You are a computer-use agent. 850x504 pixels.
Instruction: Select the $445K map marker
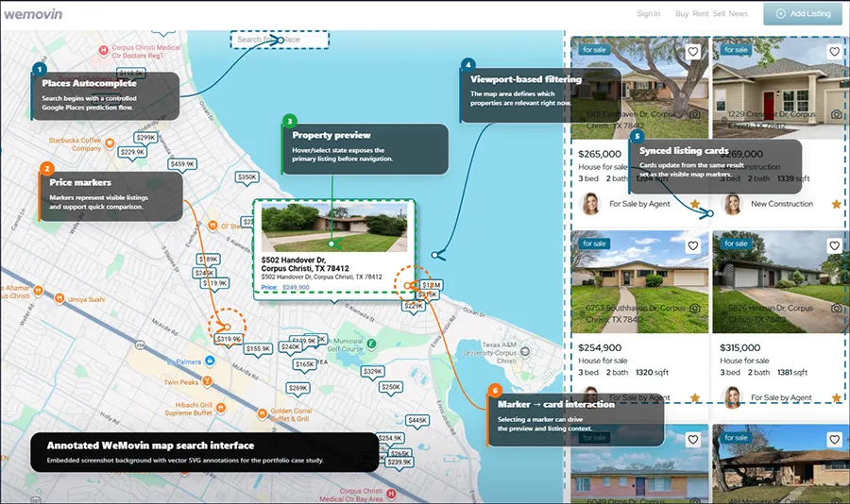click(417, 421)
